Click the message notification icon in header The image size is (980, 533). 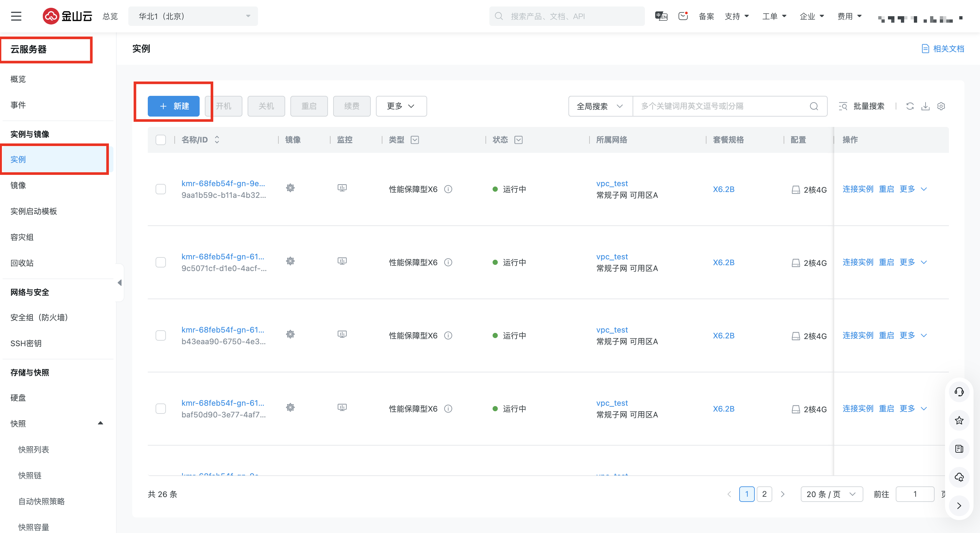[x=683, y=16]
